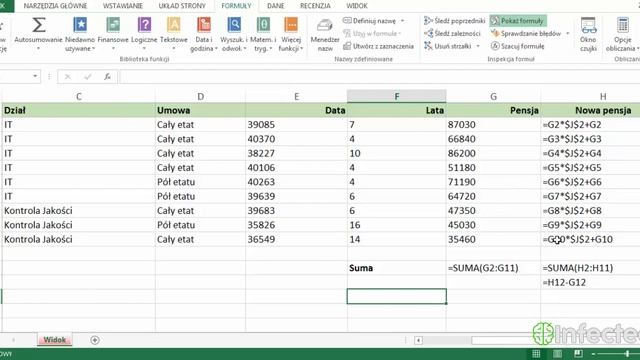Adjust the zoom slider handle
This screenshot has width=640, height=360.
point(627,353)
